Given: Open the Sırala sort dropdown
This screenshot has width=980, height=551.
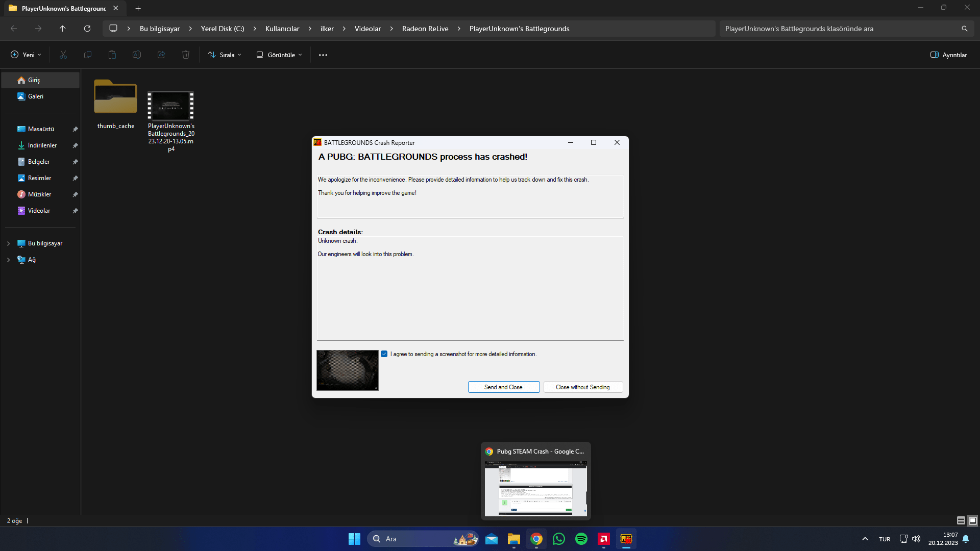Looking at the screenshot, I should tap(225, 55).
